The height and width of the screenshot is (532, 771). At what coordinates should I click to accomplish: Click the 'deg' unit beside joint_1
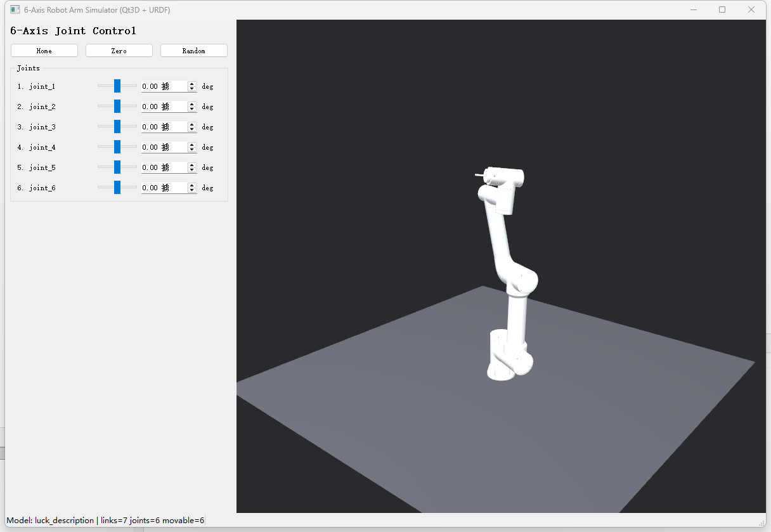207,87
